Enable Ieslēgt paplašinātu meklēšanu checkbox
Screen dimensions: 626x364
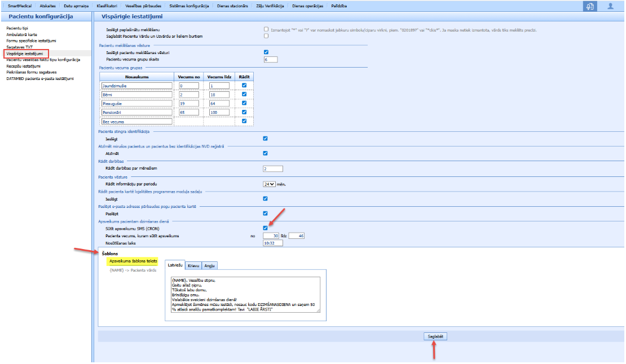266,29
